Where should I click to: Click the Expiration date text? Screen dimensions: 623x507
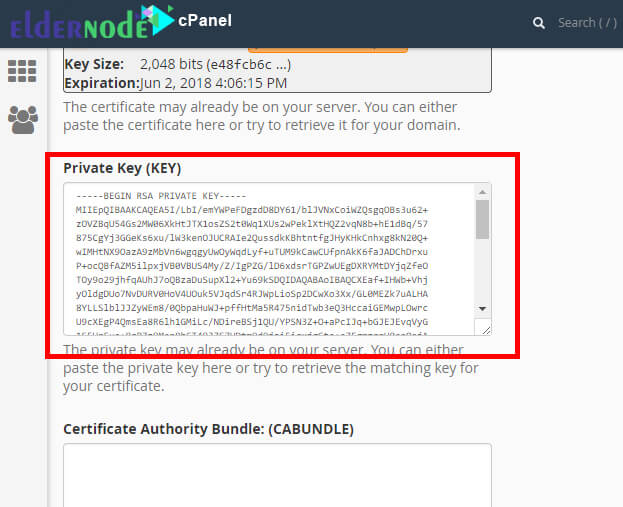[213, 83]
